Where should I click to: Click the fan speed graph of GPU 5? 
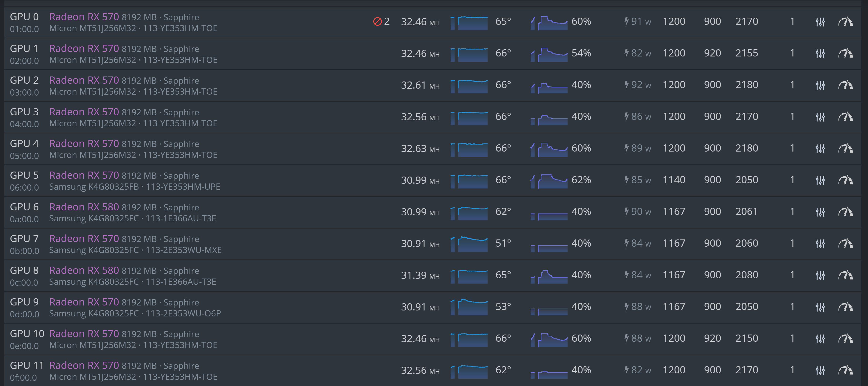point(549,181)
